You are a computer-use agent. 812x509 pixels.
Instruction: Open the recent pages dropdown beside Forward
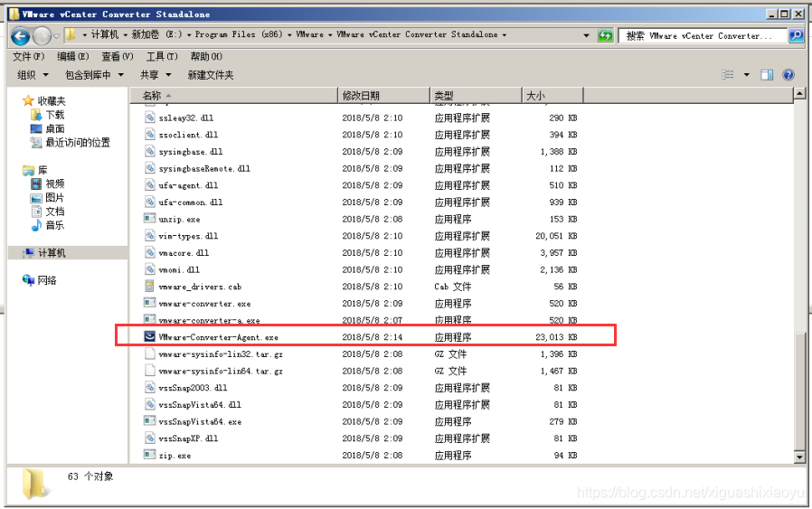click(56, 36)
